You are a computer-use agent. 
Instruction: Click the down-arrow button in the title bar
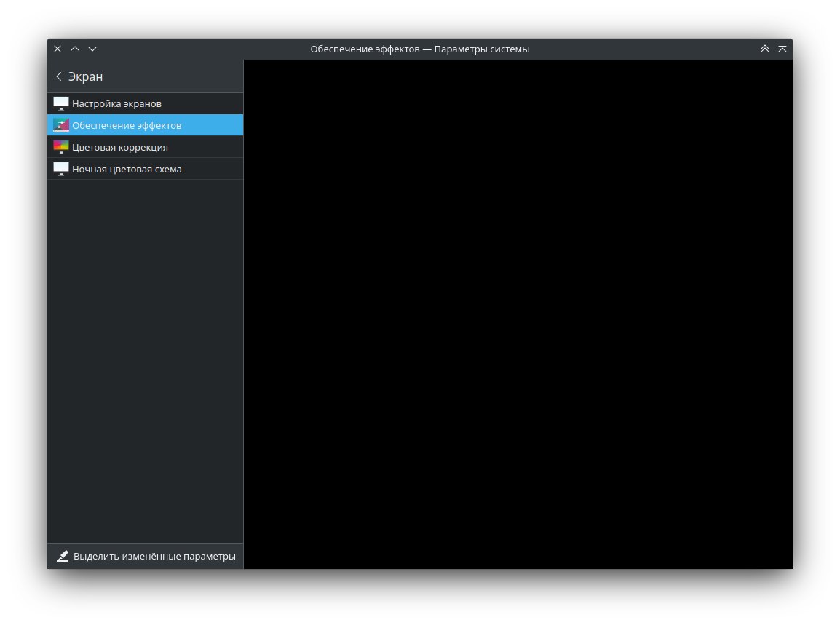(92, 49)
